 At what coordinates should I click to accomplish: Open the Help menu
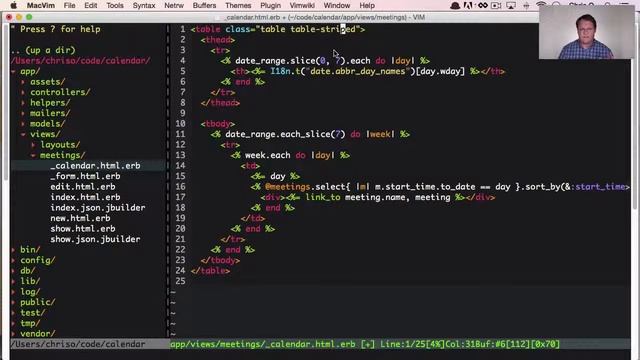[x=367, y=5]
